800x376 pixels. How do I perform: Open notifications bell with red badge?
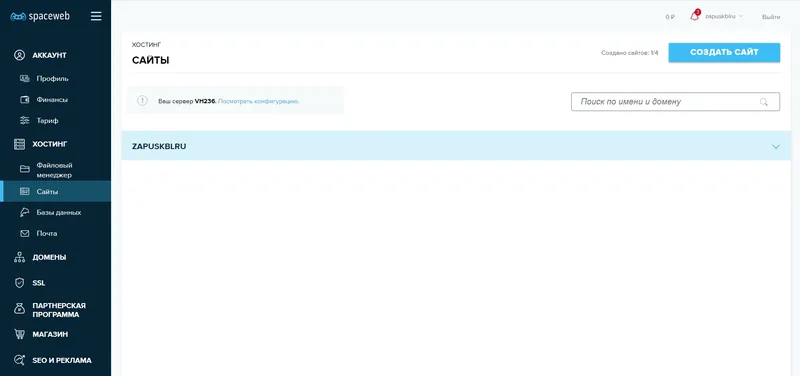694,16
